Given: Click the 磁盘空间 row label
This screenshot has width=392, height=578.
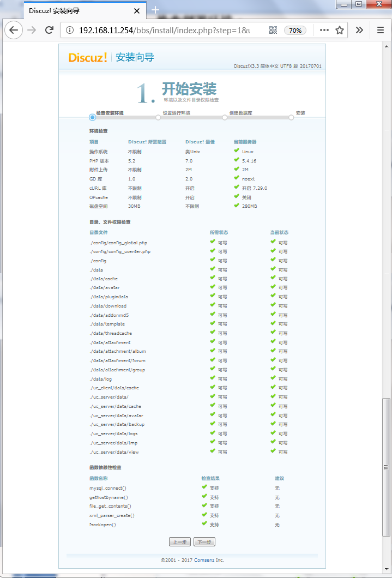Looking at the screenshot, I should click(x=98, y=207).
